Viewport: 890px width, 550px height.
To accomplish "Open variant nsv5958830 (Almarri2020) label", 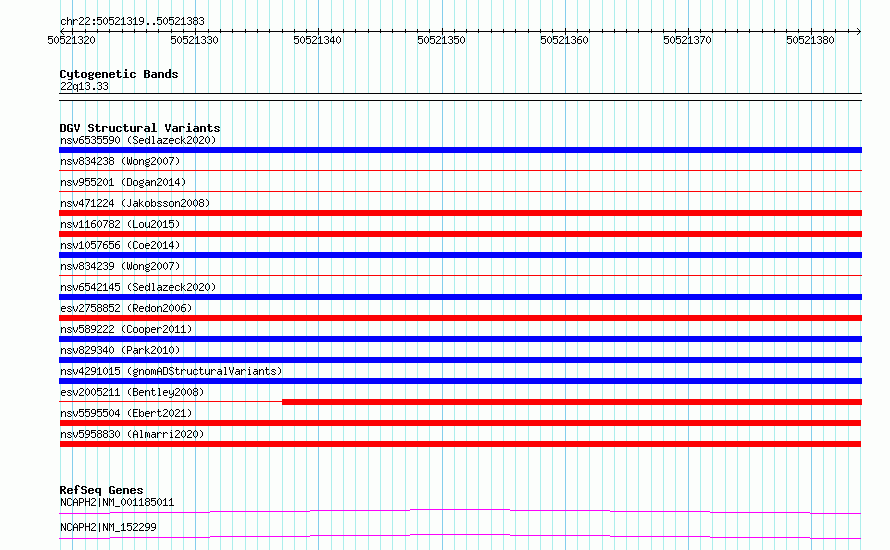I will tap(132, 434).
